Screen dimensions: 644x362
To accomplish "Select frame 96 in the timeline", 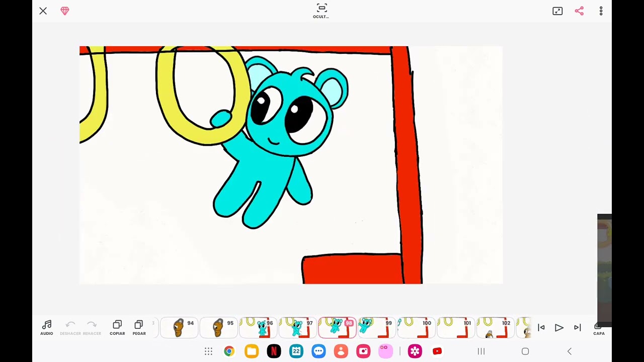I will [258, 328].
